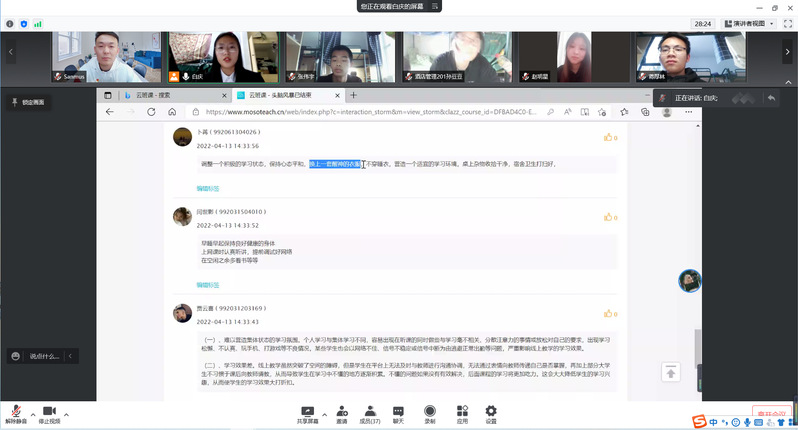
Task: Open the apps (应用) icon
Action: pyautogui.click(x=462, y=411)
